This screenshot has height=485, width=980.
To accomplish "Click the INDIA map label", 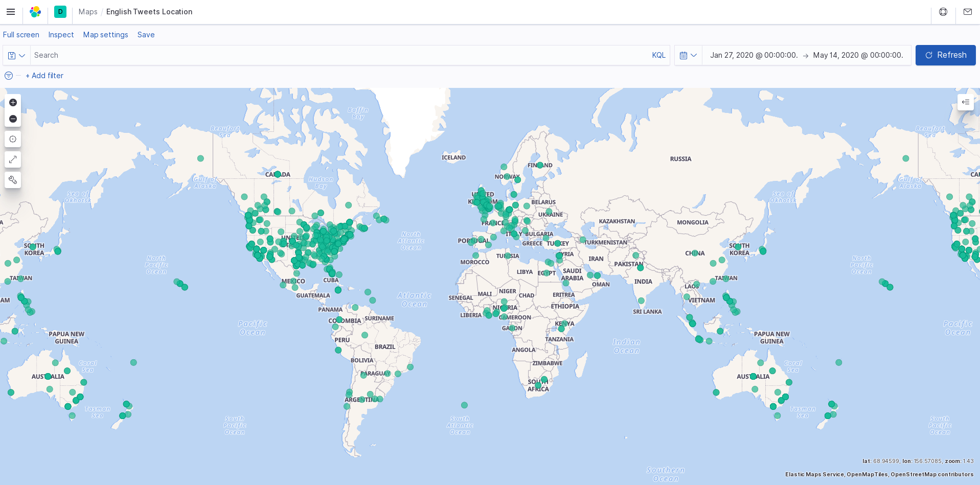I will point(643,282).
